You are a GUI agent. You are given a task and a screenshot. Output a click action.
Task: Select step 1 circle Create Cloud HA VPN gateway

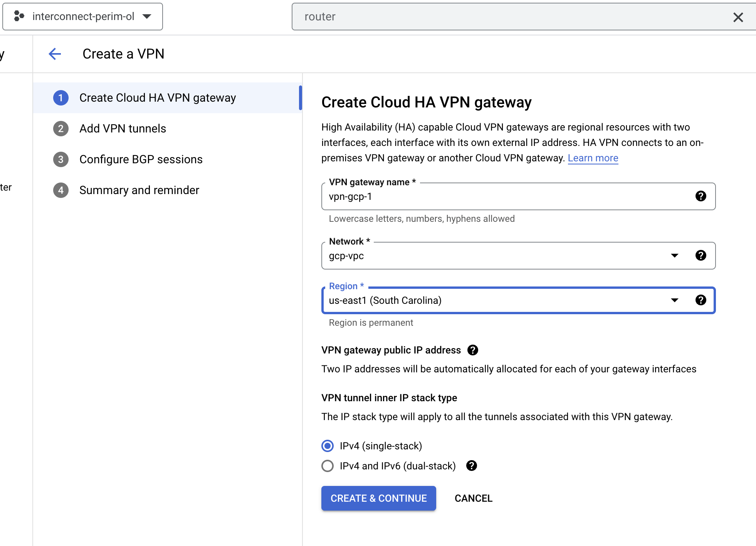(x=60, y=98)
